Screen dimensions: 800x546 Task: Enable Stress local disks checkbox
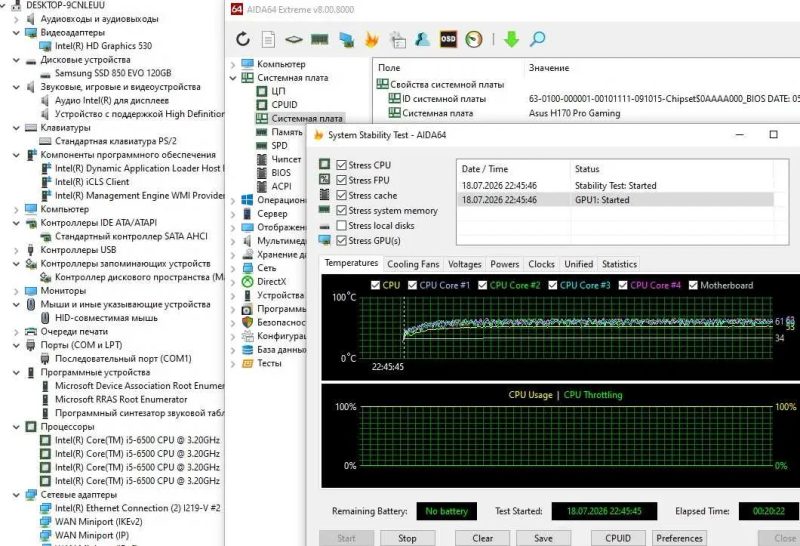click(341, 226)
